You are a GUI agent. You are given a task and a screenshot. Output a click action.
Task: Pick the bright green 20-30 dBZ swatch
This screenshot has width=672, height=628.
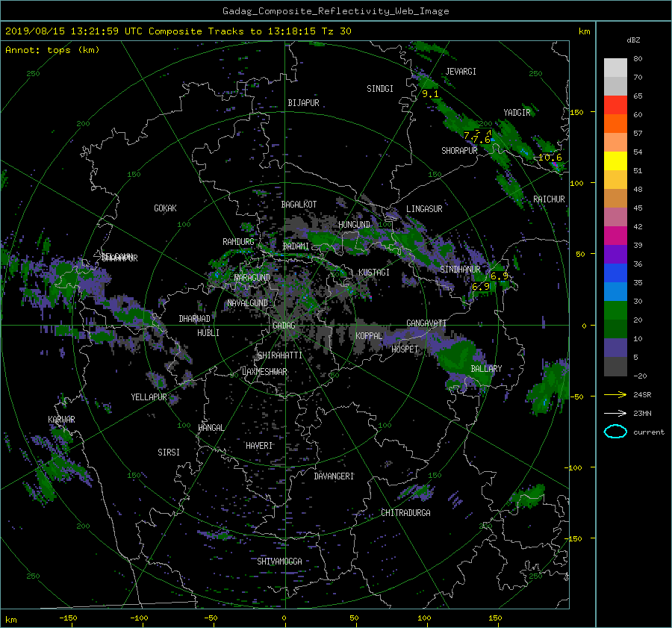click(615, 311)
